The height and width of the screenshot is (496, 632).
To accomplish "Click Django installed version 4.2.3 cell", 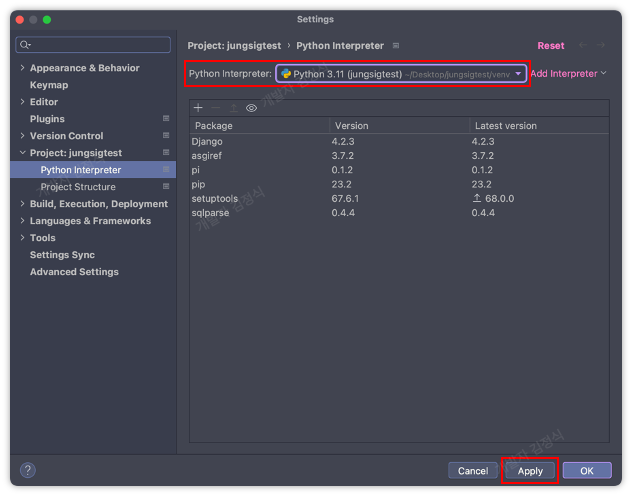I will tap(343, 141).
